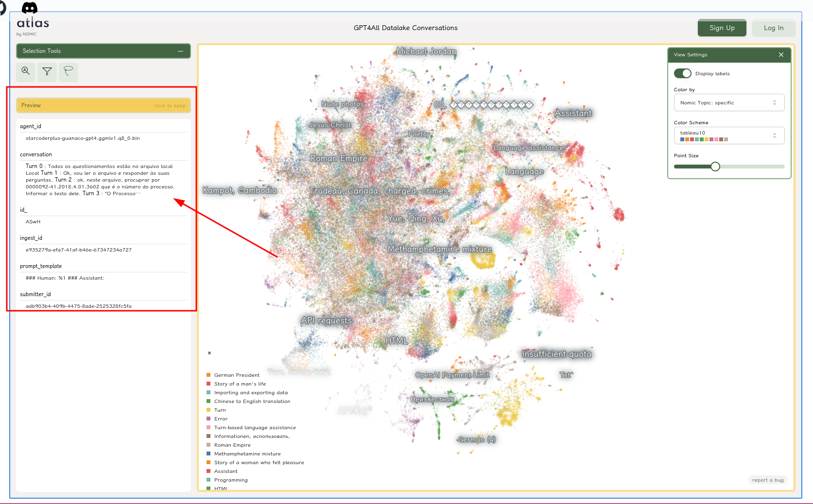Click German President legend swatch
The height and width of the screenshot is (504, 813).
208,375
